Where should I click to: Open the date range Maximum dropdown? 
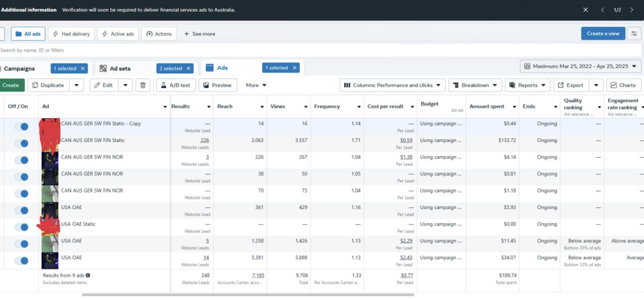point(580,66)
